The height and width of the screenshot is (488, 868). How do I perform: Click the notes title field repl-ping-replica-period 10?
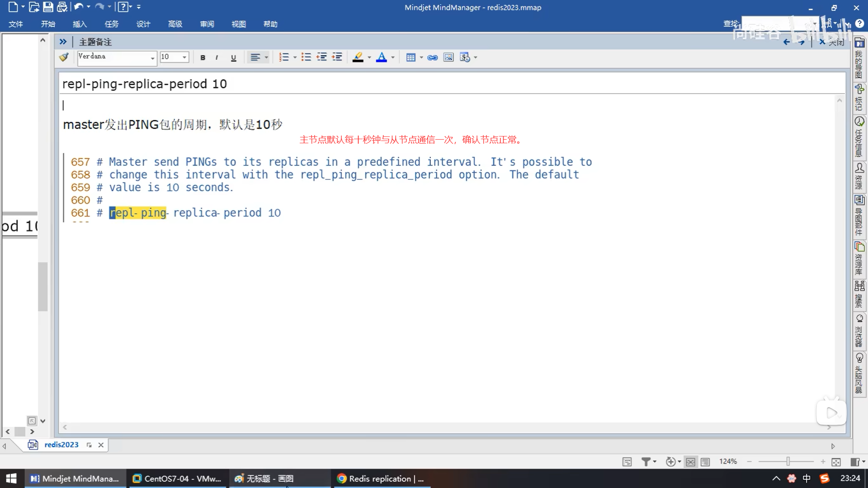tap(145, 84)
